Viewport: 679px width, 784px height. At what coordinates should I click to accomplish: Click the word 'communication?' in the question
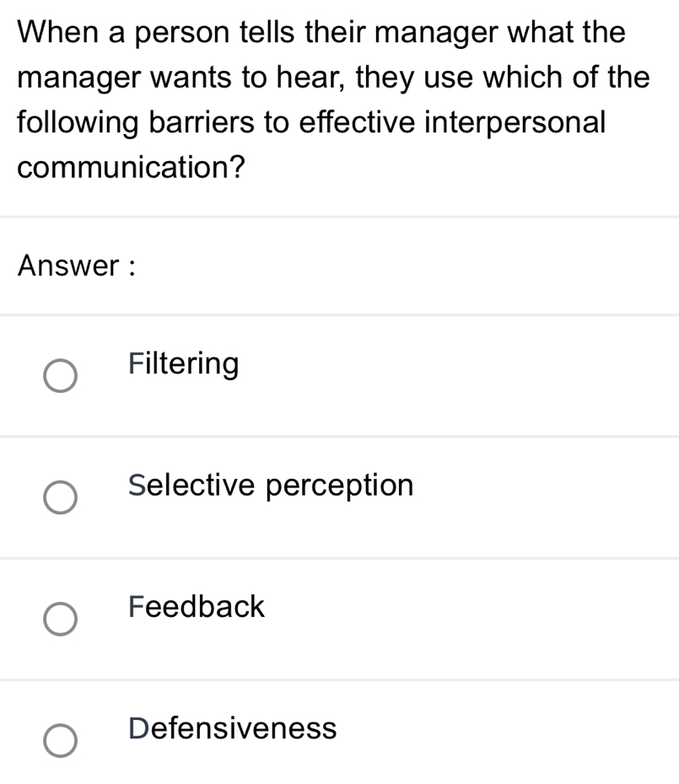132,167
